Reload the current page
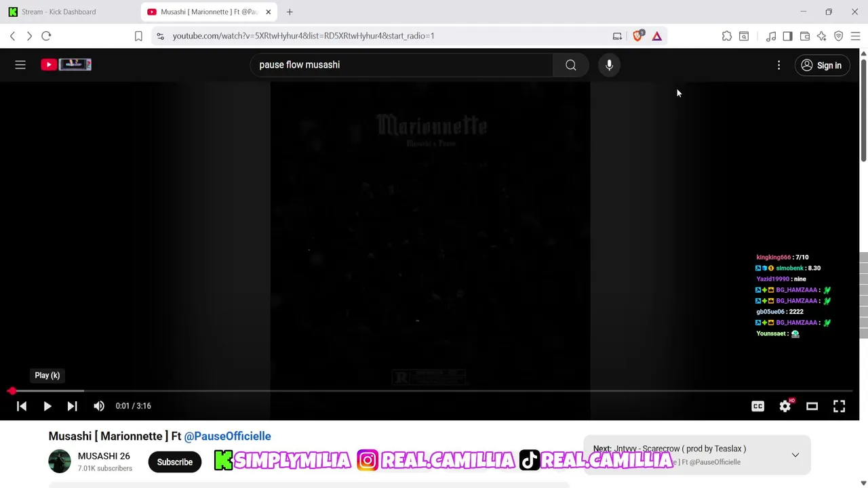 pyautogui.click(x=46, y=36)
